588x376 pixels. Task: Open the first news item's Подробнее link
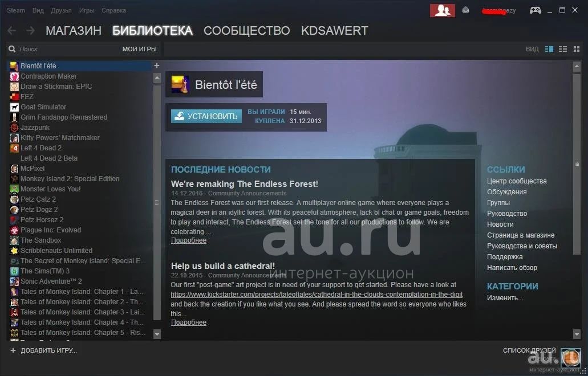189,240
